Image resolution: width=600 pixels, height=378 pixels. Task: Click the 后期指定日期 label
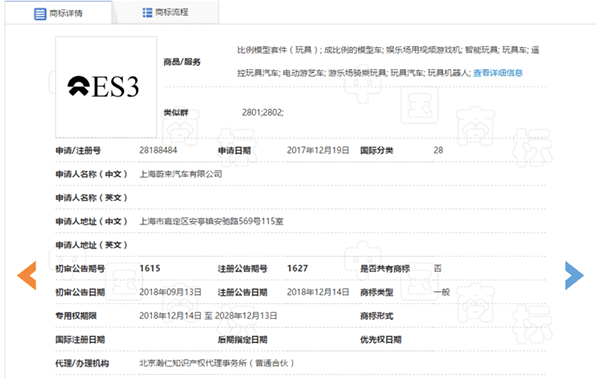[243, 339]
